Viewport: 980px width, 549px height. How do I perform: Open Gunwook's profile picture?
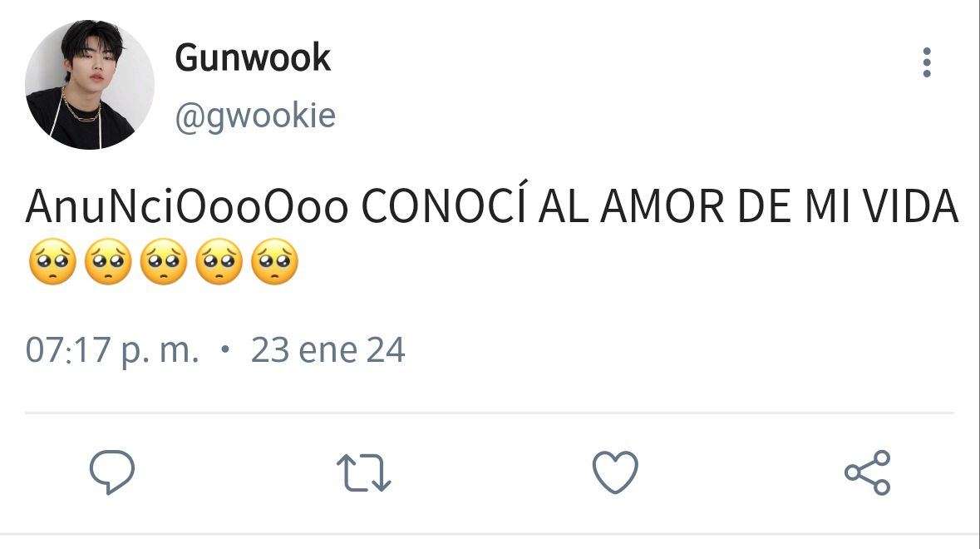90,84
